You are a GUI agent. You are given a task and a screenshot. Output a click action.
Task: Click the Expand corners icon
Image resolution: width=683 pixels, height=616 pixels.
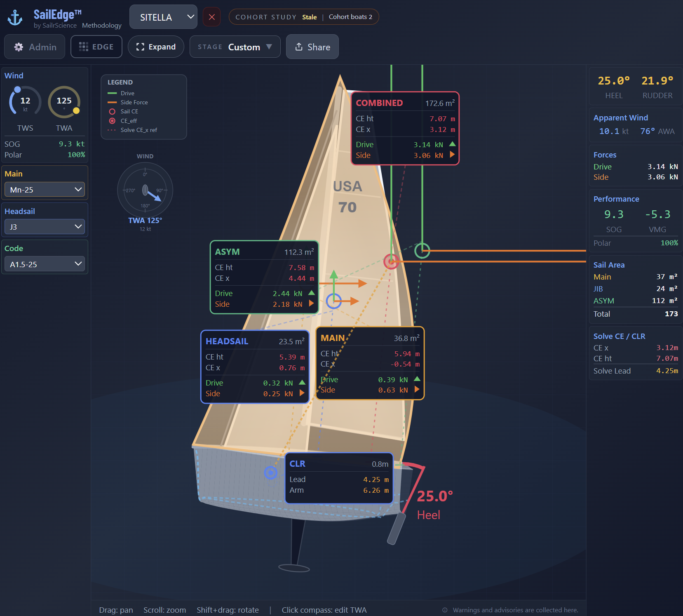(140, 47)
